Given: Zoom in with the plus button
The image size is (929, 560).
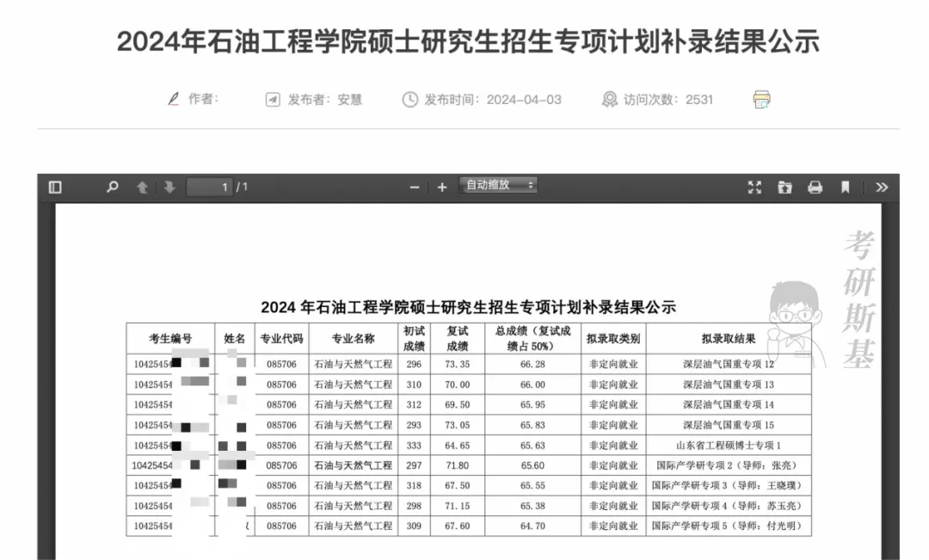Looking at the screenshot, I should pyautogui.click(x=442, y=188).
